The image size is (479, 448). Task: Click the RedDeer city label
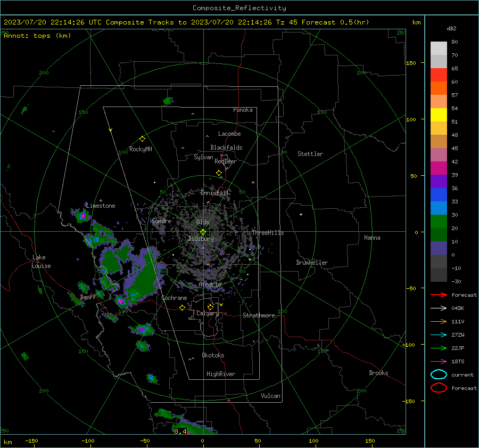(x=226, y=161)
